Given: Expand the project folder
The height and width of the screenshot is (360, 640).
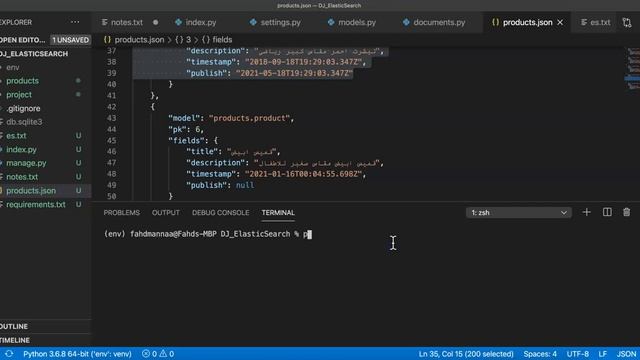Looking at the screenshot, I should point(18,95).
